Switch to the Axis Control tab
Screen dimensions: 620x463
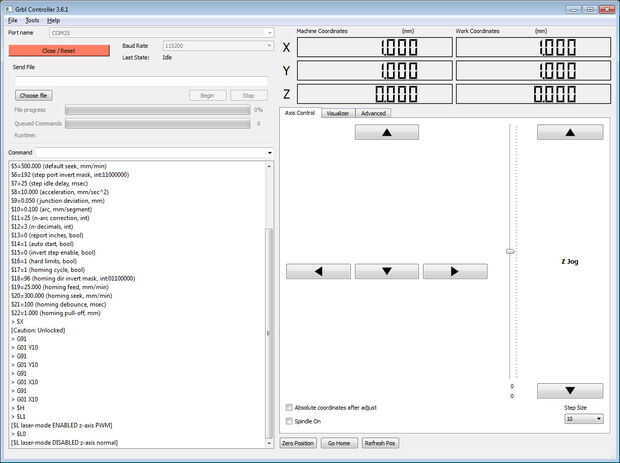pos(300,113)
